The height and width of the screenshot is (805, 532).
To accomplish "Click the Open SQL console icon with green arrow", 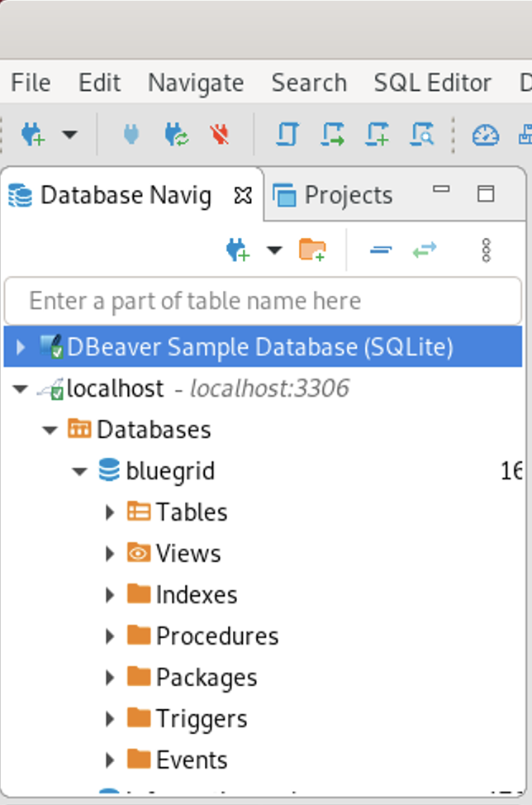I will pyautogui.click(x=332, y=135).
